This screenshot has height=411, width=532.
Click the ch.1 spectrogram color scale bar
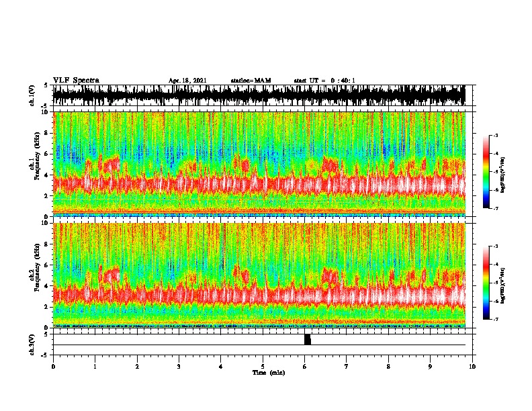[x=486, y=172]
